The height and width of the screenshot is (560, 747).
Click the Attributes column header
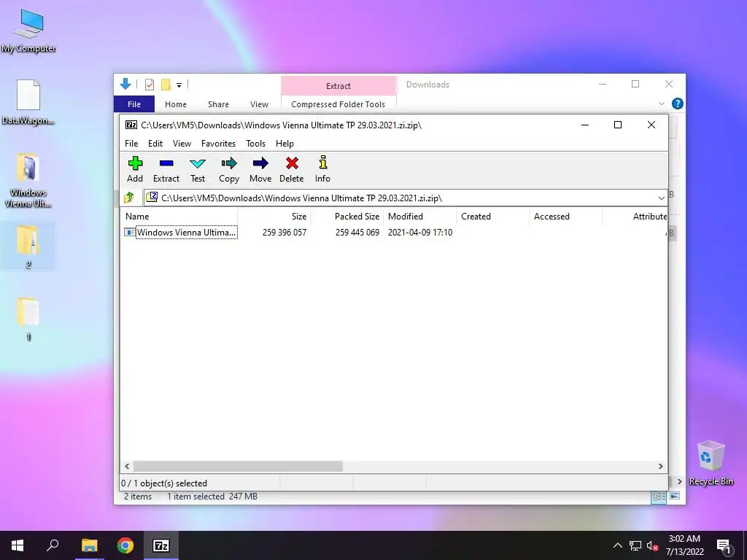[x=635, y=216]
